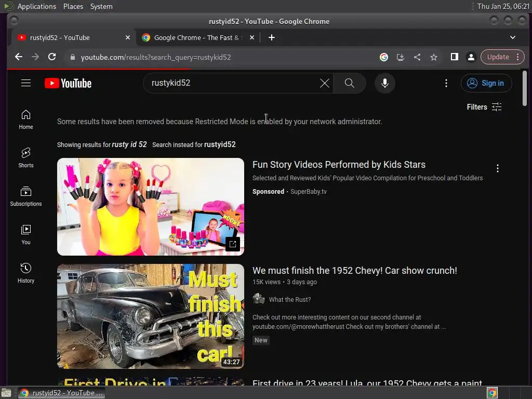Click the magnifying glass search button
This screenshot has width=532, height=399.
[350, 83]
